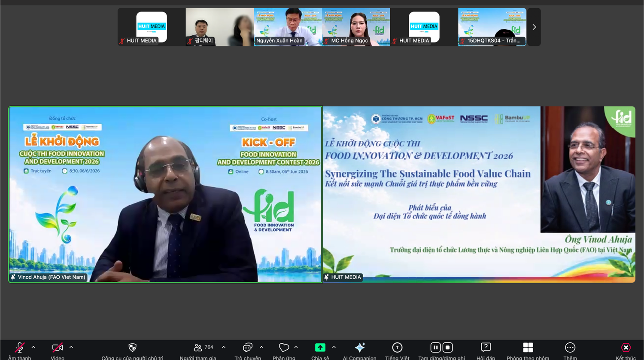Image resolution: width=644 pixels, height=360 pixels.
Task: Click the green Chia sẻ share icon
Action: click(x=320, y=347)
